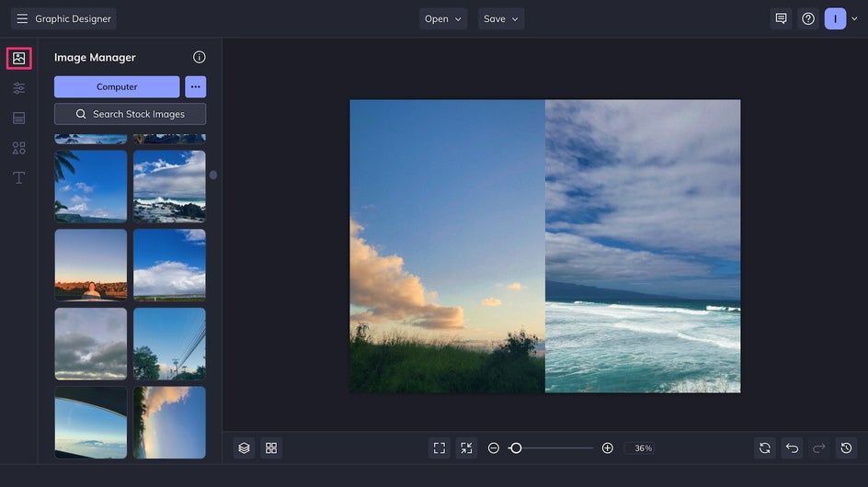
Task: Open the Layers panel icon
Action: [x=245, y=447]
